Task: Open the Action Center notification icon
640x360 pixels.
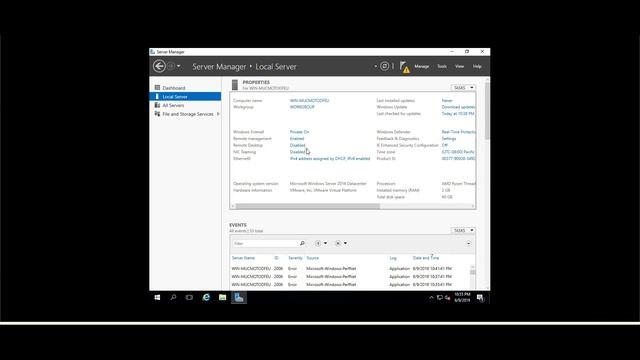Action: 480,298
